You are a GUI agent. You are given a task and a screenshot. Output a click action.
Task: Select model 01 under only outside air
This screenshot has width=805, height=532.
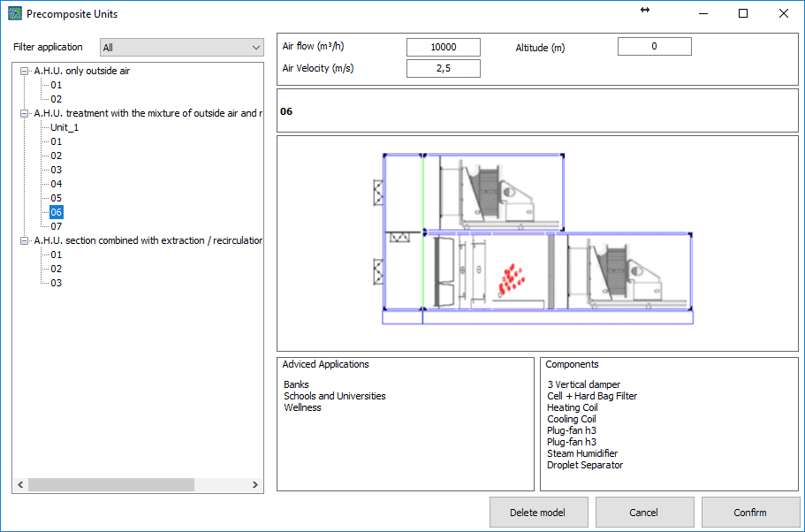pyautogui.click(x=57, y=85)
